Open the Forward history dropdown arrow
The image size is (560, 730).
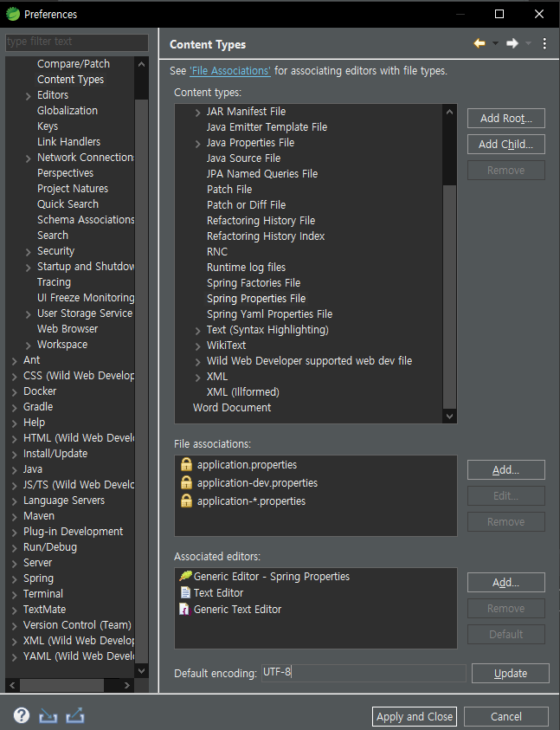click(528, 44)
